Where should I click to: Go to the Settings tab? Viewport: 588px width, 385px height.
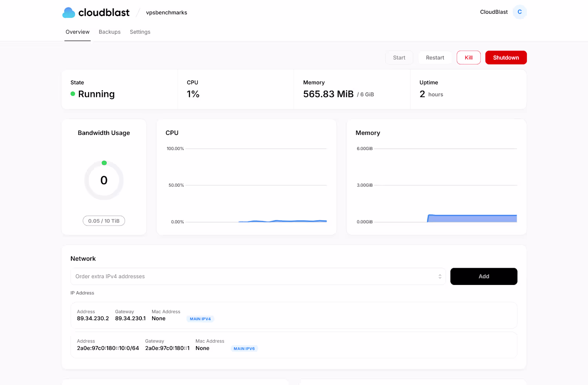pos(140,32)
